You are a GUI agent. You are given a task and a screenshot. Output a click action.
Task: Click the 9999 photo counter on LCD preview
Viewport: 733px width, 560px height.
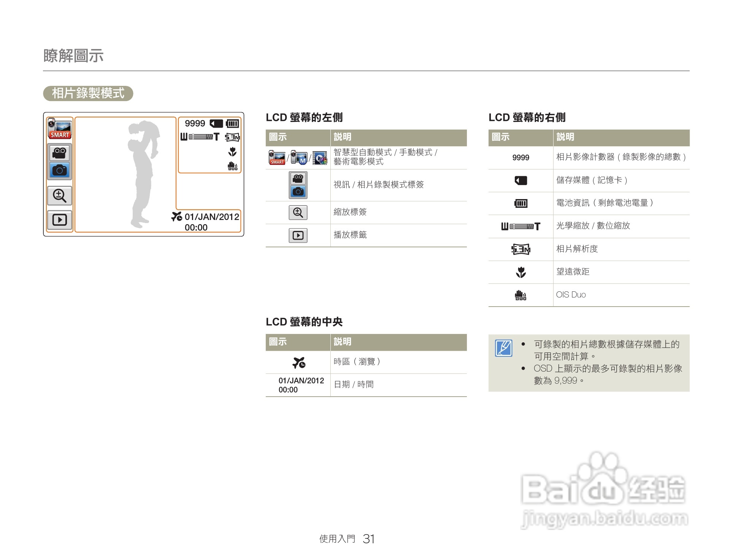pos(195,123)
